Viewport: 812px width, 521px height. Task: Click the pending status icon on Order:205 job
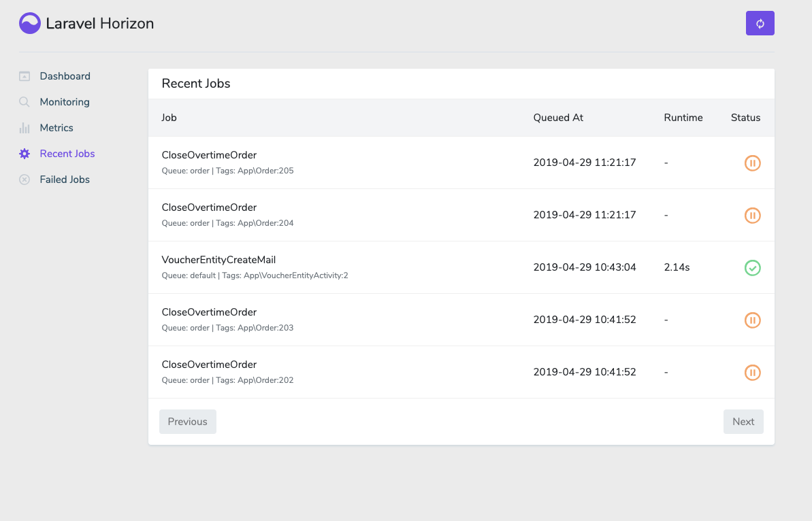(753, 163)
